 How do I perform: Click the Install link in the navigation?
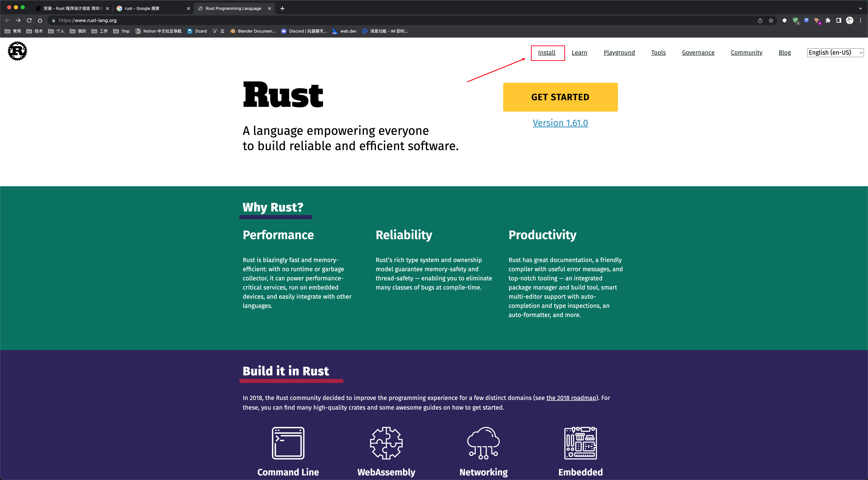(547, 53)
